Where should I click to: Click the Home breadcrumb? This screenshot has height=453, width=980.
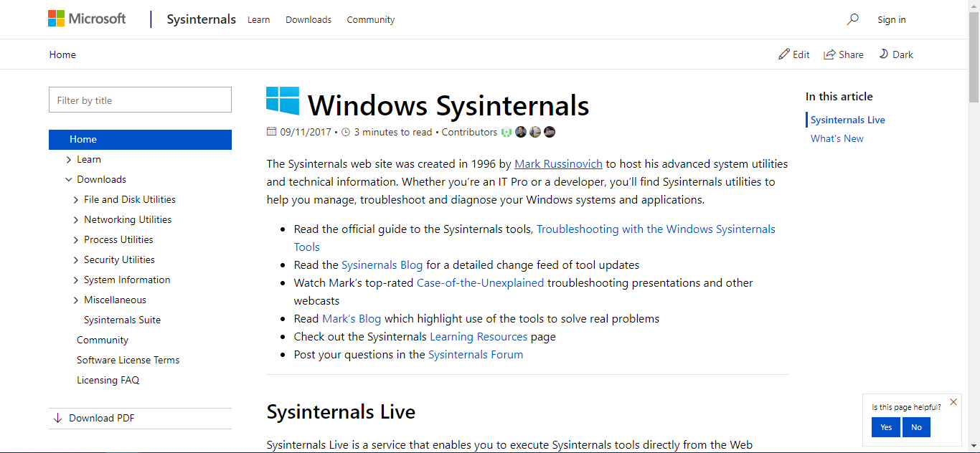tap(62, 54)
